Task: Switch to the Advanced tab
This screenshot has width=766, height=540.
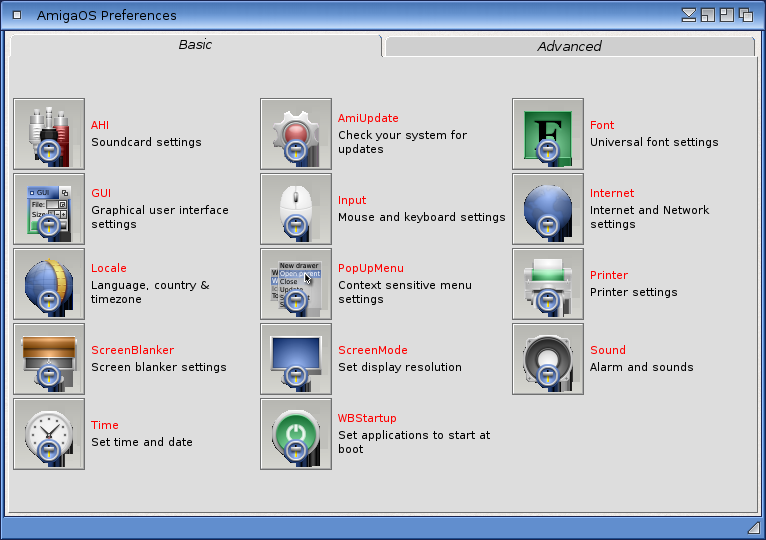Action: pos(569,46)
